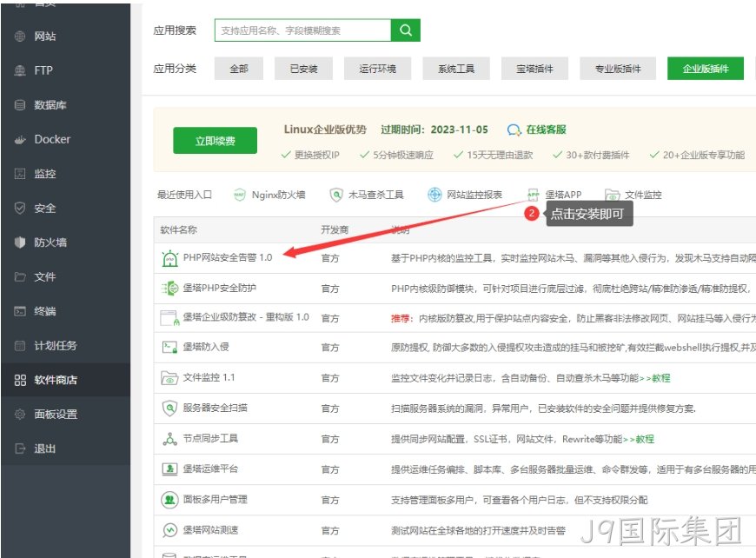This screenshot has height=558, width=756.
Task: Click the 安全 shield sidebar icon
Action: (20, 208)
